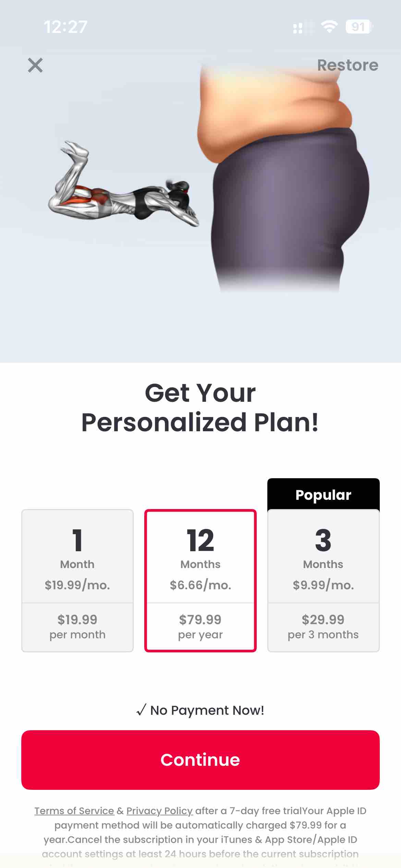This screenshot has width=401, height=868.
Task: Open the Privacy Policy
Action: point(159,811)
